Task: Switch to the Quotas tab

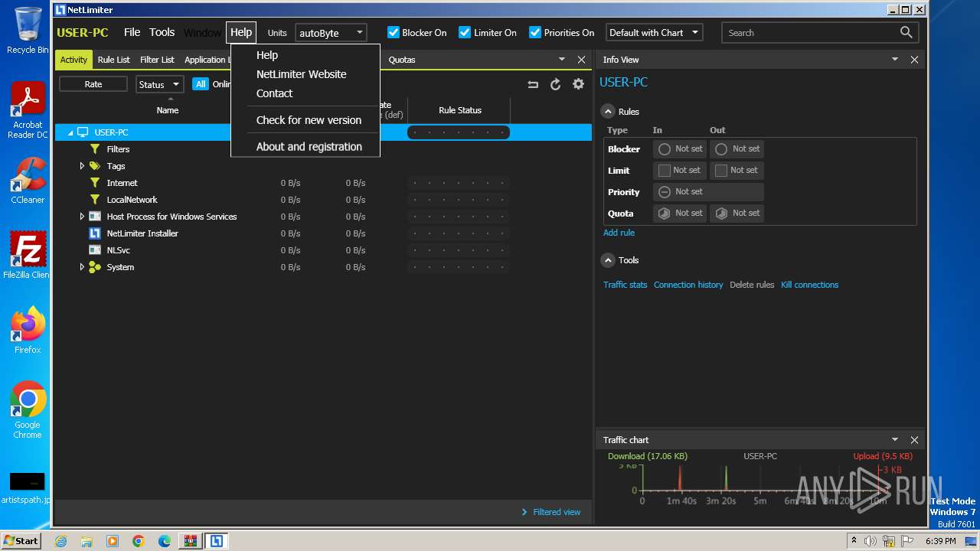Action: pyautogui.click(x=402, y=60)
